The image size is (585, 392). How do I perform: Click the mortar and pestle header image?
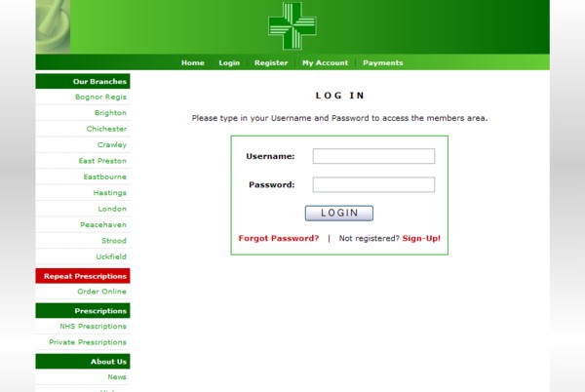click(53, 26)
